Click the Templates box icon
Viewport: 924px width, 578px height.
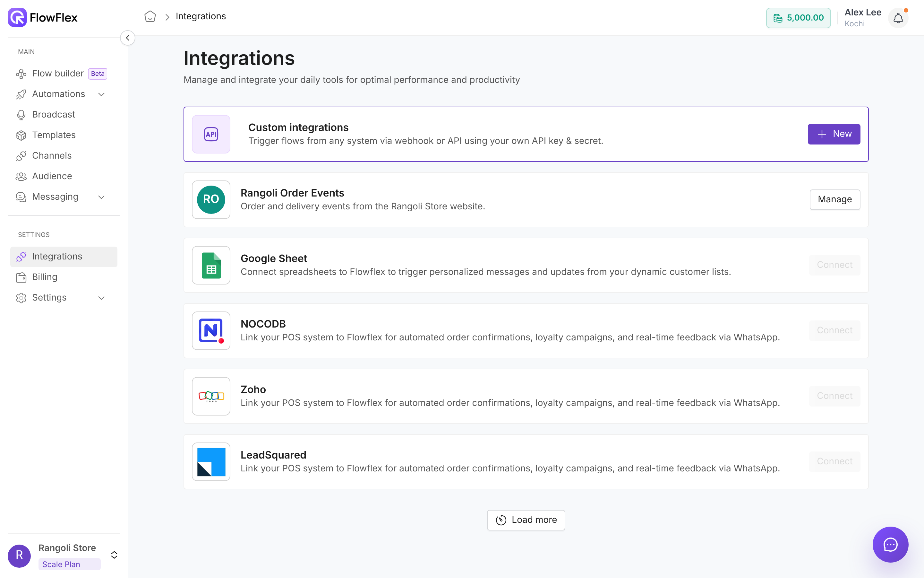point(21,135)
